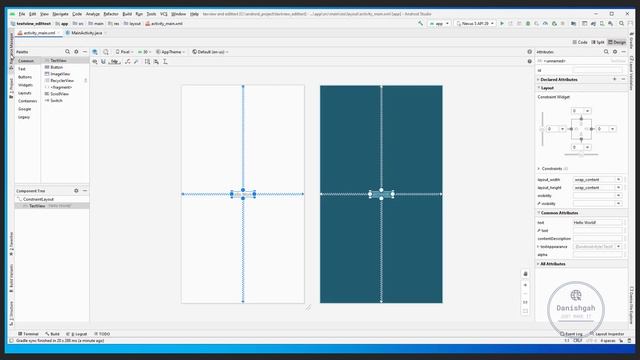Clear all constraints icon

(128, 62)
